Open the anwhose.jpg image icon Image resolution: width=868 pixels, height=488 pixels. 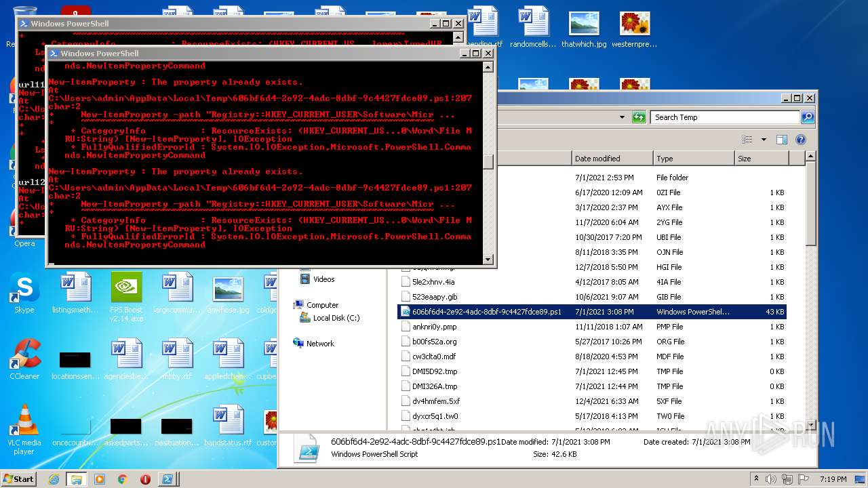(x=228, y=293)
